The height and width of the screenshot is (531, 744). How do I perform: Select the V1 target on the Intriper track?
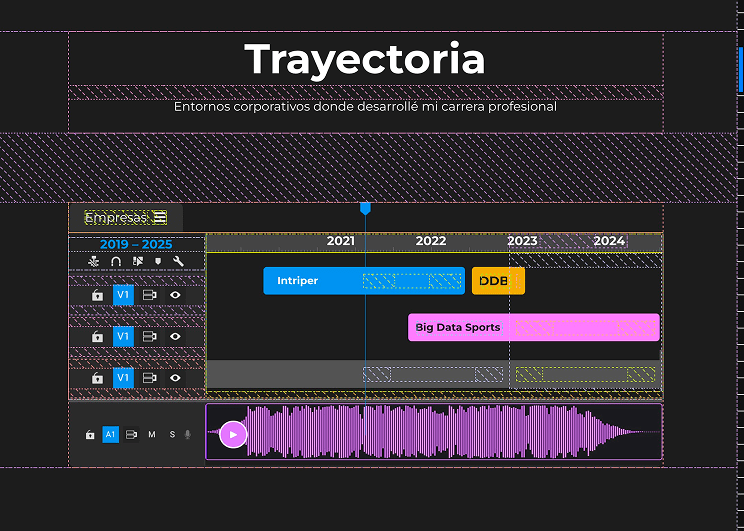click(123, 296)
